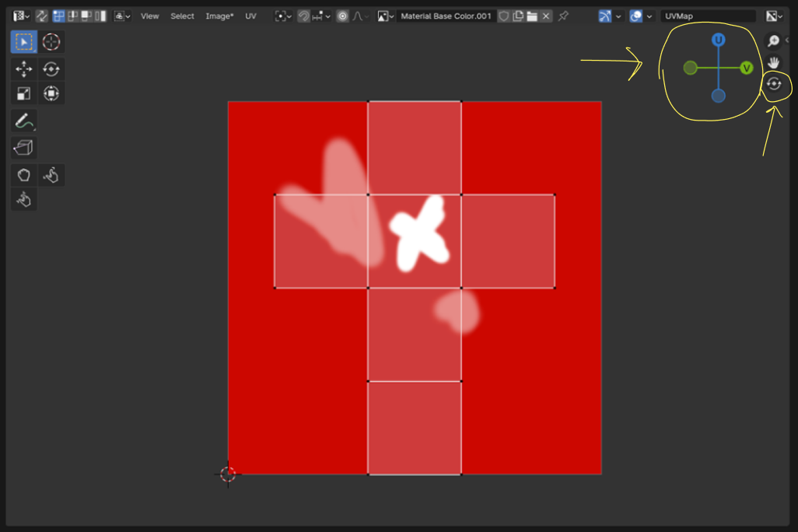The width and height of the screenshot is (798, 532).
Task: Open the image browse dropdown
Action: pyautogui.click(x=385, y=16)
